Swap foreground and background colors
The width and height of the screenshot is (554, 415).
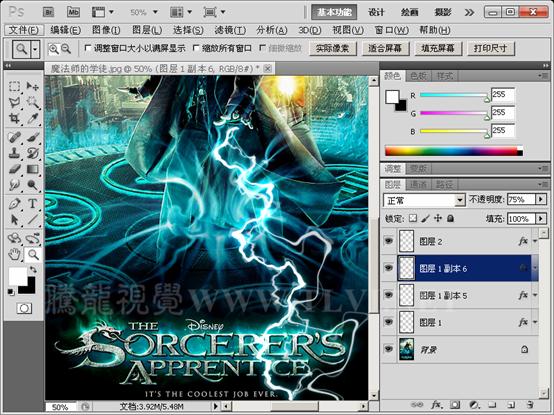tap(33, 270)
